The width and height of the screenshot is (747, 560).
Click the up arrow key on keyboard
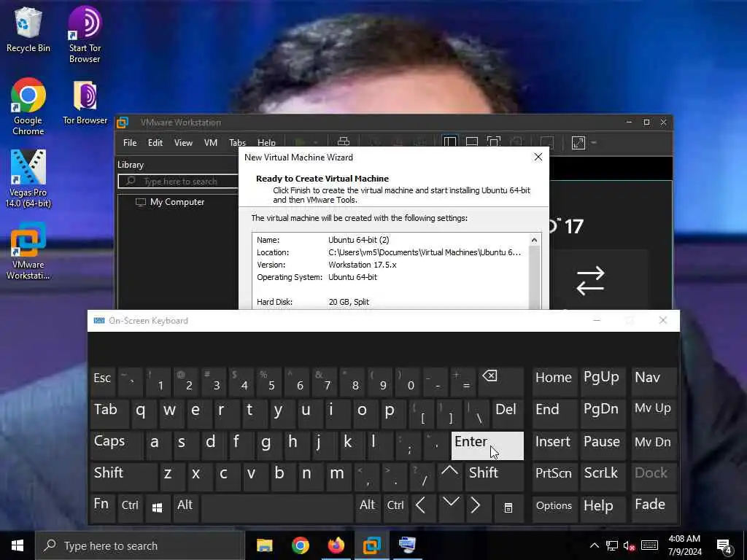click(449, 476)
